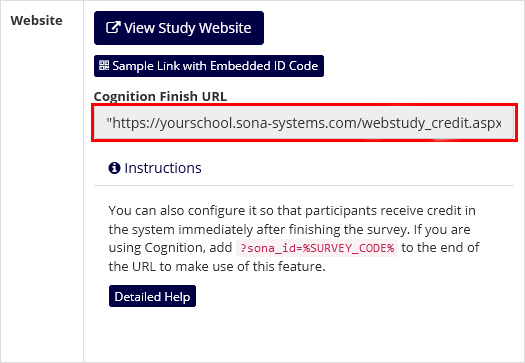
Task: Click the phrase using Cognition, add
Action: pos(170,248)
